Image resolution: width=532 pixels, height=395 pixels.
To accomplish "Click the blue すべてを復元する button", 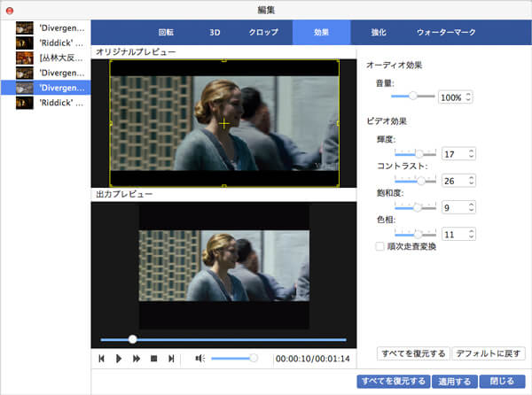I will point(393,382).
